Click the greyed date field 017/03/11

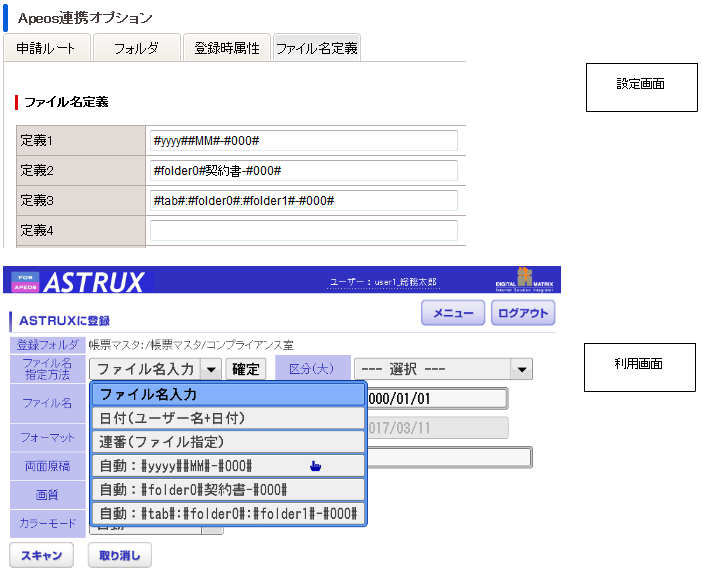click(437, 428)
